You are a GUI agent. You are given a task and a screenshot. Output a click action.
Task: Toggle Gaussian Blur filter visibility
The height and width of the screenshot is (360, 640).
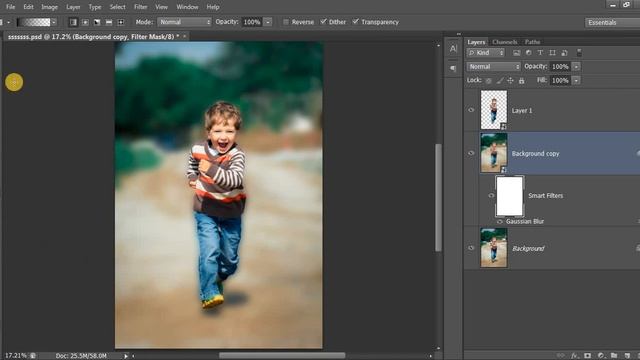pos(500,222)
